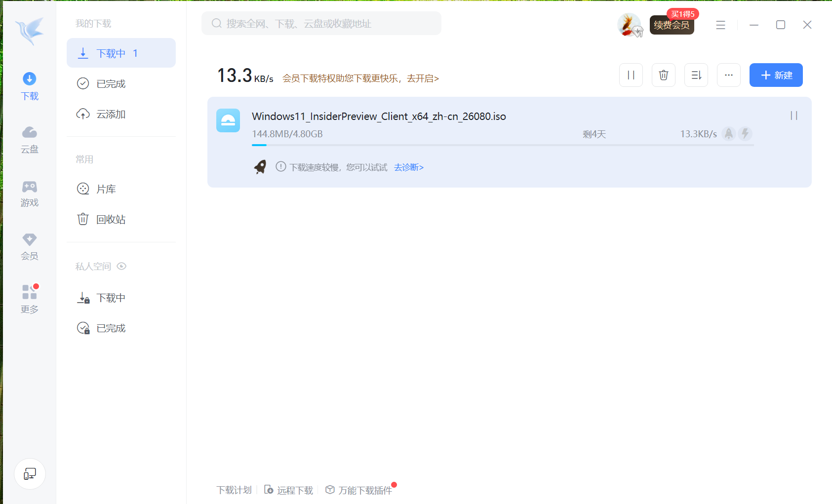The height and width of the screenshot is (504, 832).
Task: Focus the search or download address field
Action: click(x=321, y=24)
